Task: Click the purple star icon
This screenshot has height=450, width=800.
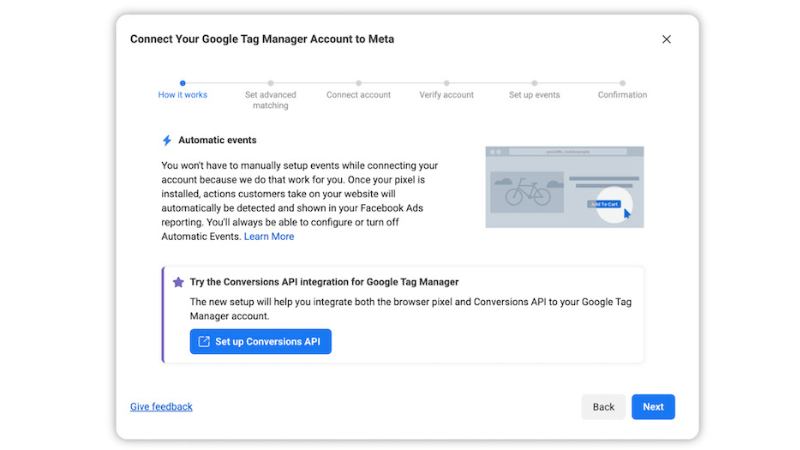Action: (x=178, y=283)
